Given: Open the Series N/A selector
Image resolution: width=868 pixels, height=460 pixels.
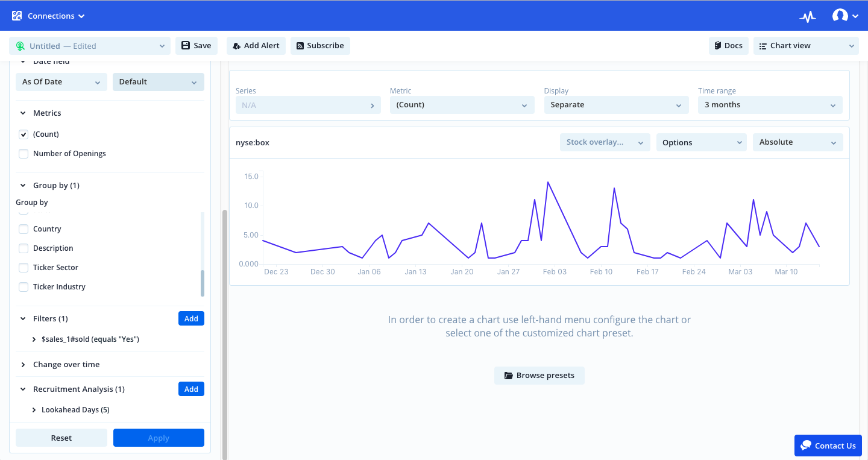Looking at the screenshot, I should [308, 105].
